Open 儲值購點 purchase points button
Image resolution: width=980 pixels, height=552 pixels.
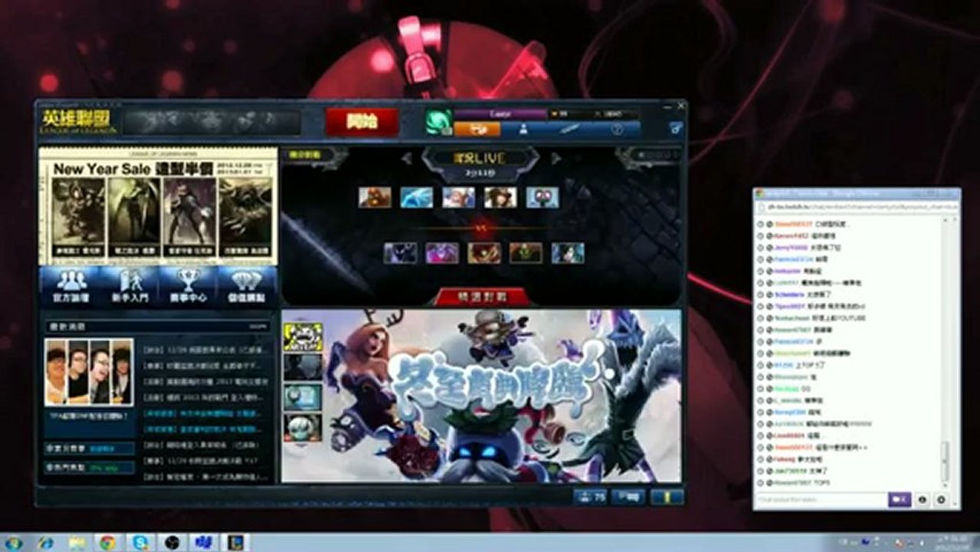(247, 286)
